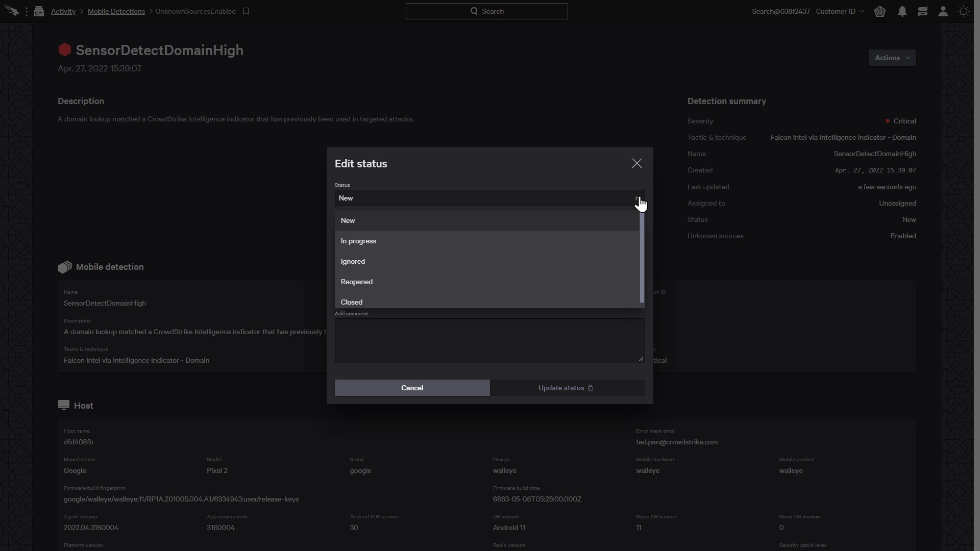Click the CrowdStrike falcon logo
This screenshot has width=980, height=551.
coord(12,11)
